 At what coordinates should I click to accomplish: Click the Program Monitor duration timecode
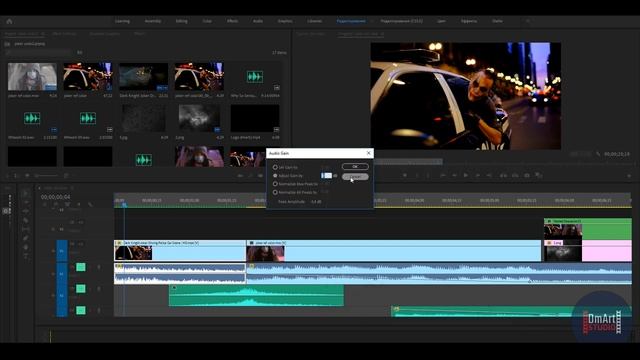(617, 154)
